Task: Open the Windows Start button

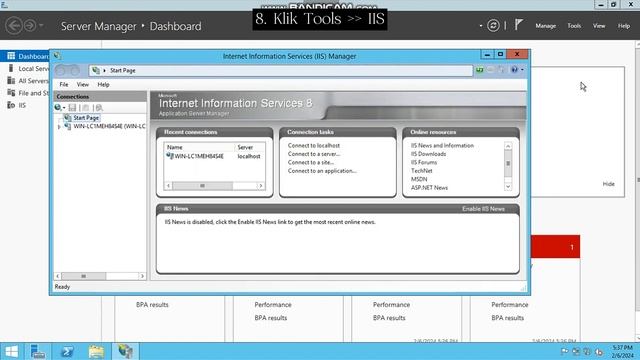Action: pyautogui.click(x=11, y=351)
